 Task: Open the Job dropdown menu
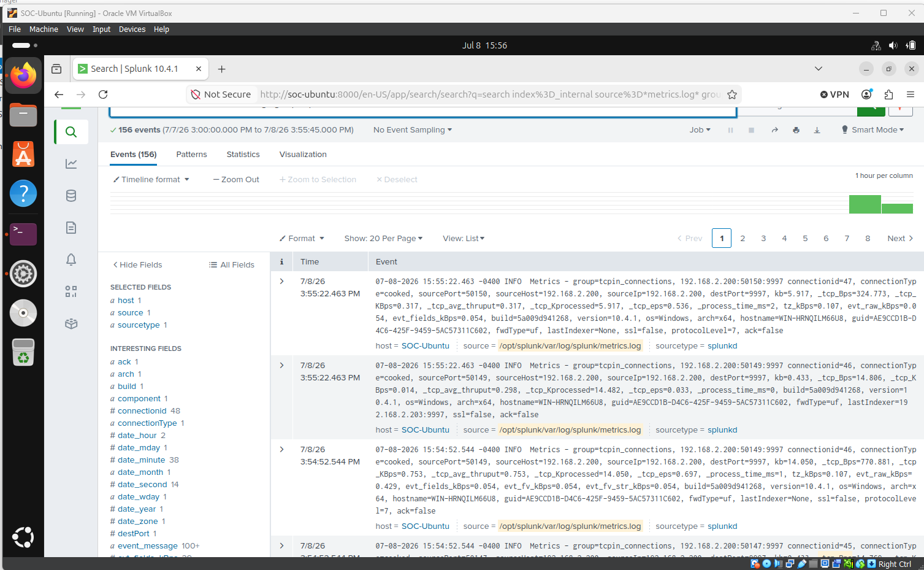point(700,130)
